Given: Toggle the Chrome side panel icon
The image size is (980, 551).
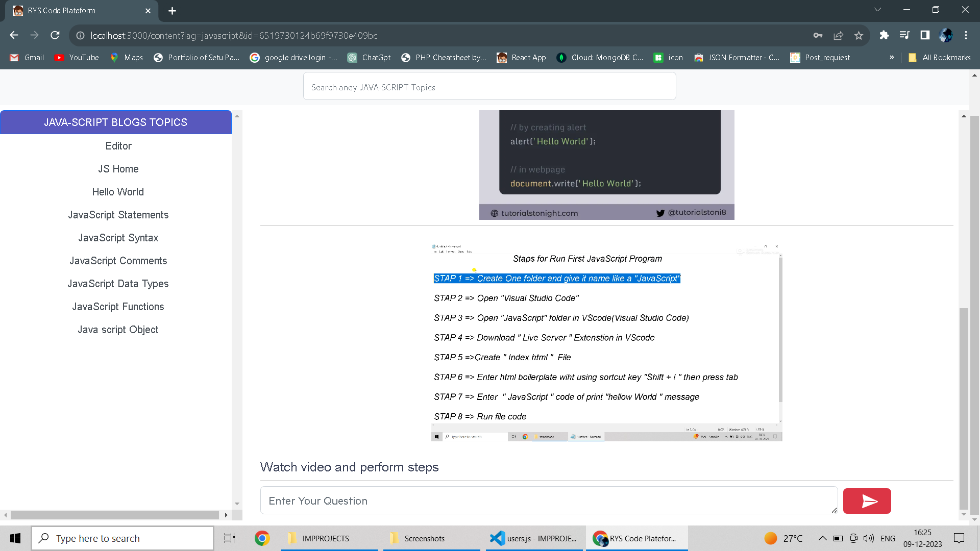Looking at the screenshot, I should pyautogui.click(x=925, y=35).
